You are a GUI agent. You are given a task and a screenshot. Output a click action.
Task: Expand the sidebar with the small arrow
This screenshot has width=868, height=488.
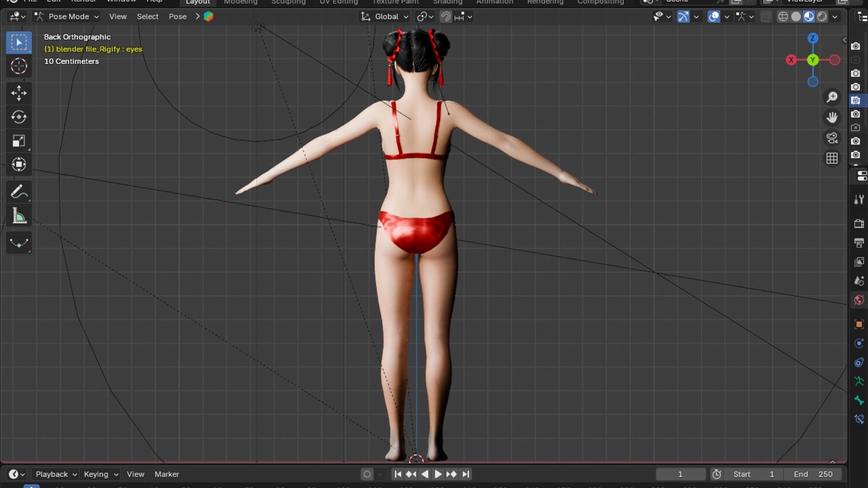844,40
